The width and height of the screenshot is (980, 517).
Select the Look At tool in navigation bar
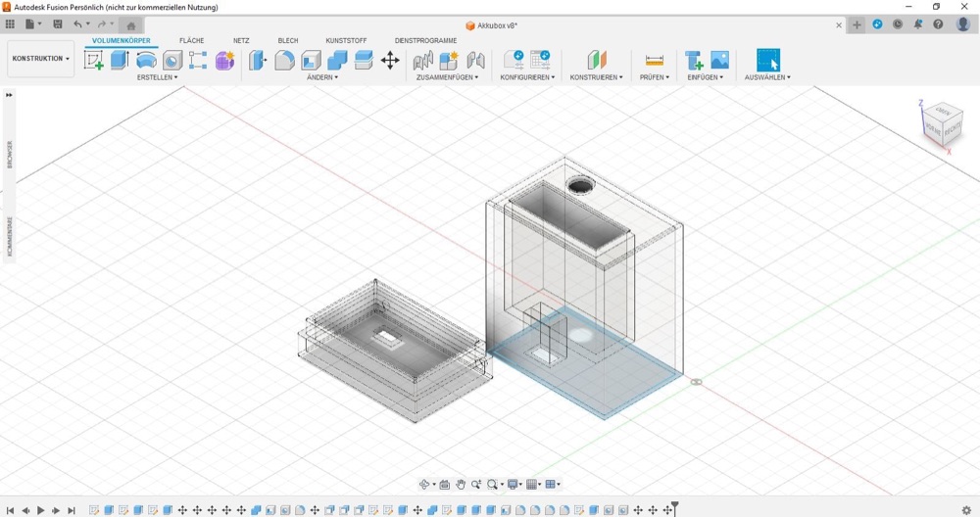coord(444,484)
